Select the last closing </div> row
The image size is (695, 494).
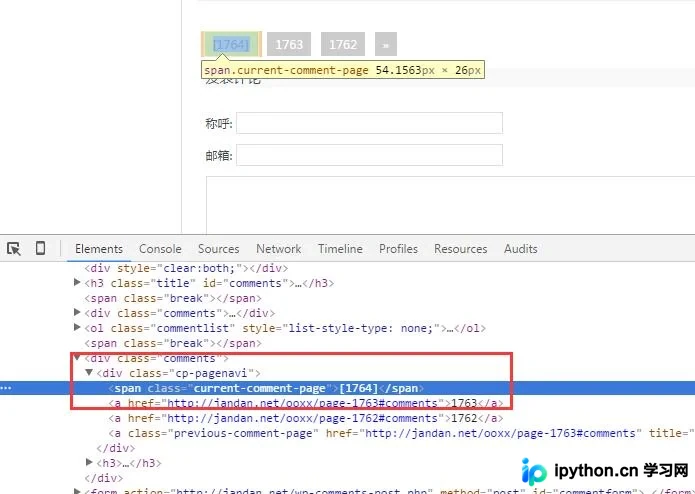click(104, 478)
